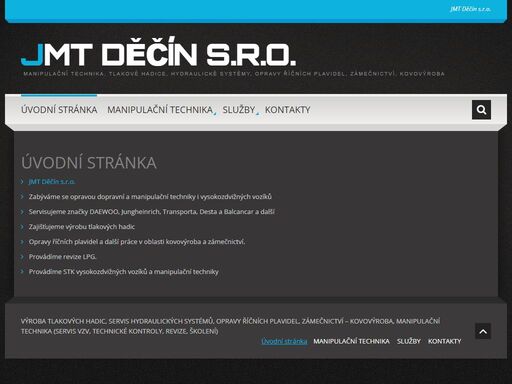Screen dimensions: 512x384
Task: Click the scroll-to-top arrow button
Action: coord(483,331)
